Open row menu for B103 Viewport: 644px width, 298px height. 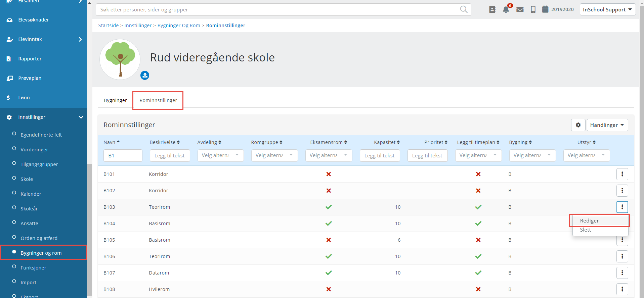coord(622,207)
